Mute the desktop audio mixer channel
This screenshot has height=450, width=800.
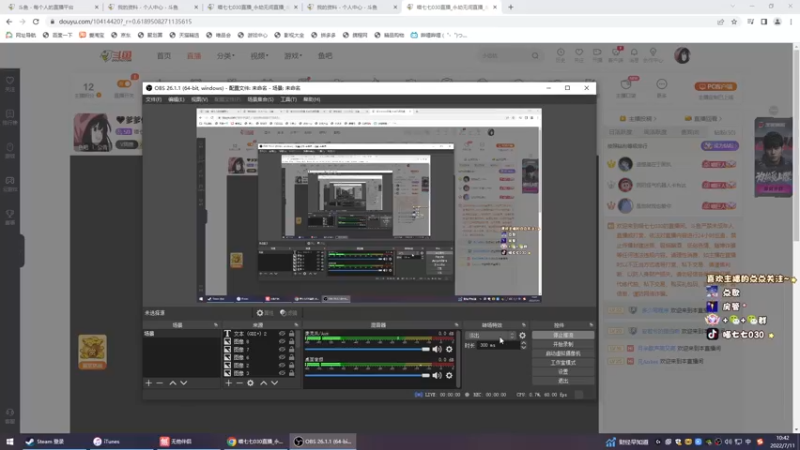437,376
